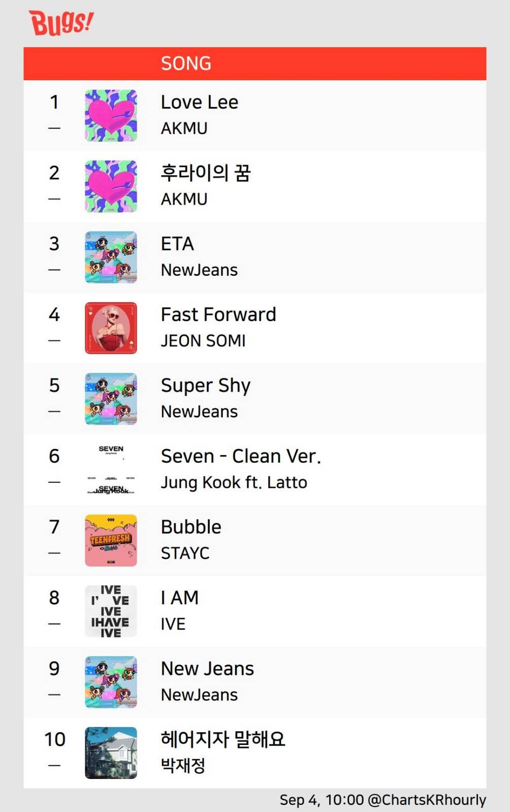Select the SONG column header
The height and width of the screenshot is (812, 510).
tap(186, 63)
